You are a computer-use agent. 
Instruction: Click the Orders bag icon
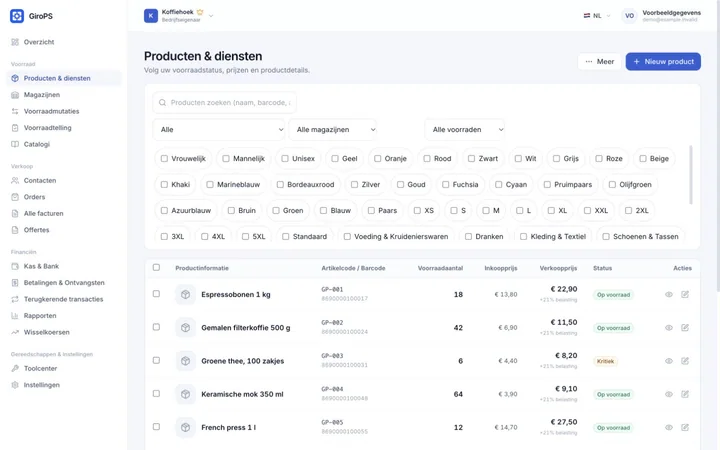click(x=15, y=197)
